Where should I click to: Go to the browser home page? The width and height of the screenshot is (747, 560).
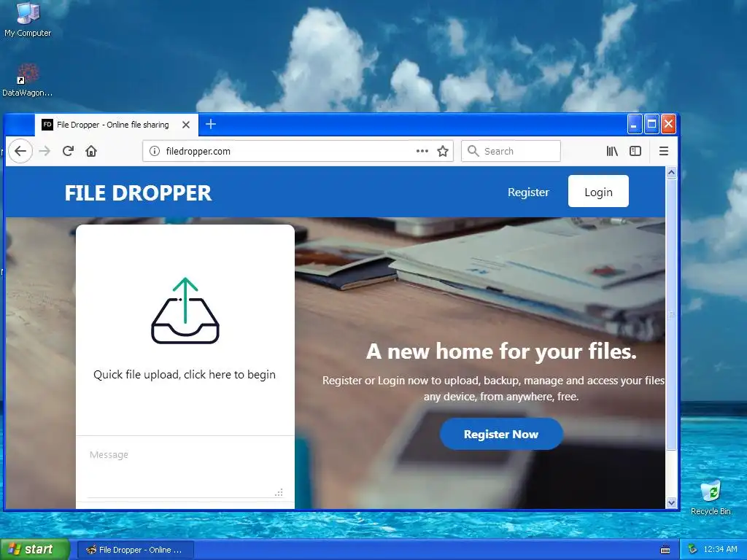(91, 151)
